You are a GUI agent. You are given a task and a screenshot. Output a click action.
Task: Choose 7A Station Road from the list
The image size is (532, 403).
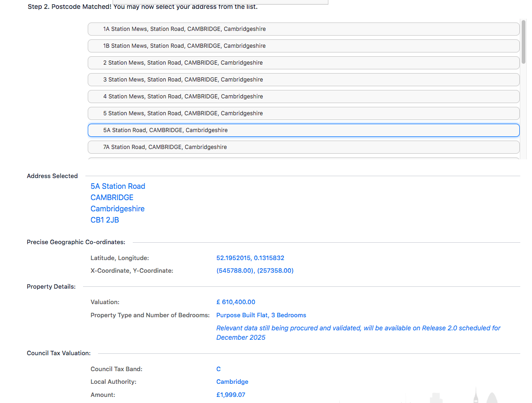pyautogui.click(x=303, y=147)
